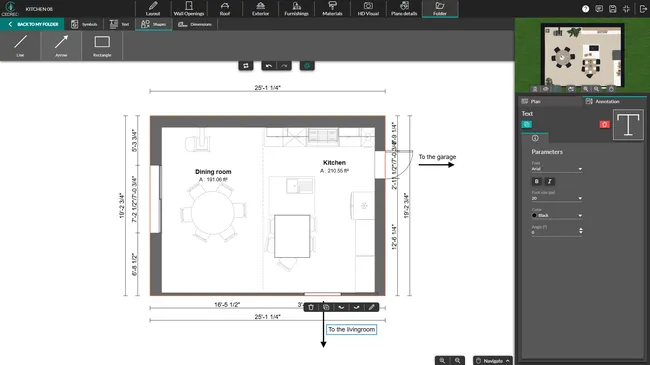Viewport: 650px width, 365px height.
Task: Select the Rectangle shape tool
Action: 102,46
